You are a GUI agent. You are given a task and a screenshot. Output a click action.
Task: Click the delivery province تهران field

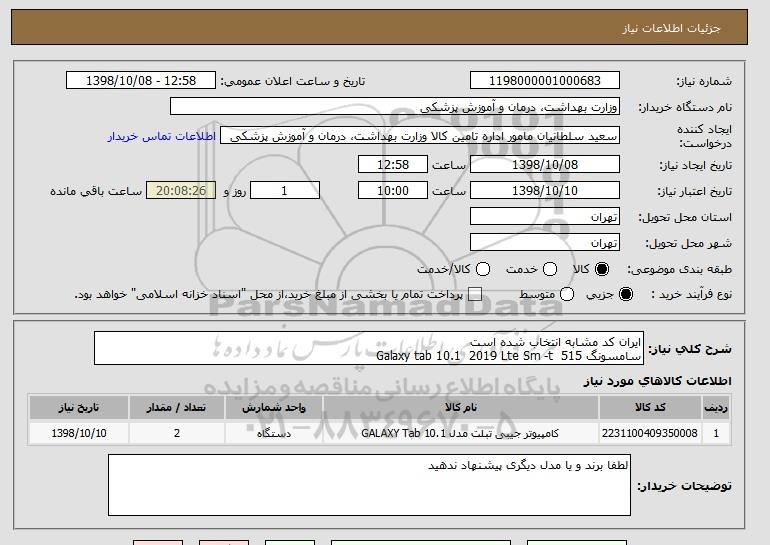545,217
